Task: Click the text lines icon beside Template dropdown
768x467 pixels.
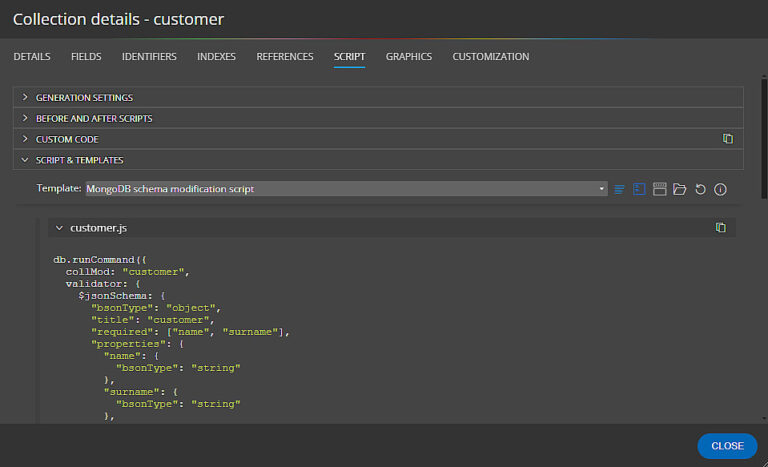Action: click(x=620, y=189)
